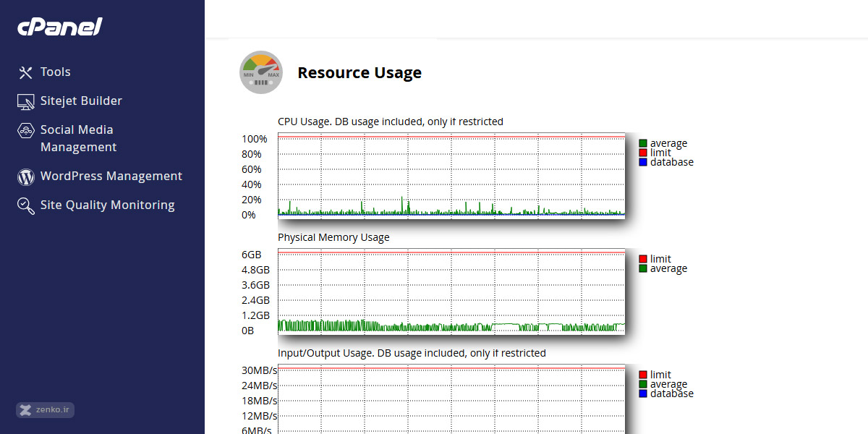Click the Tools wrench icon
Viewport: 868px width, 434px height.
(x=26, y=72)
